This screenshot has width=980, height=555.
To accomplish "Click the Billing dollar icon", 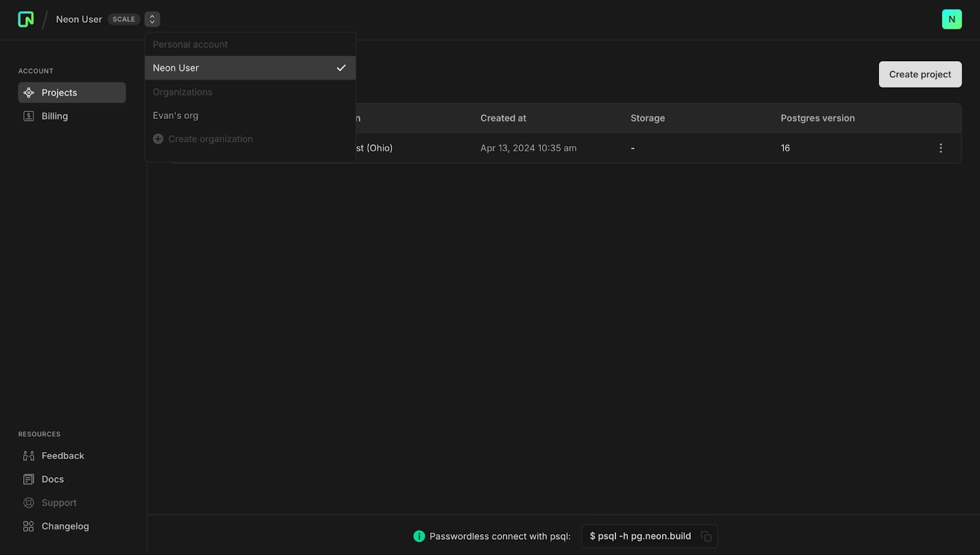I will (x=29, y=116).
